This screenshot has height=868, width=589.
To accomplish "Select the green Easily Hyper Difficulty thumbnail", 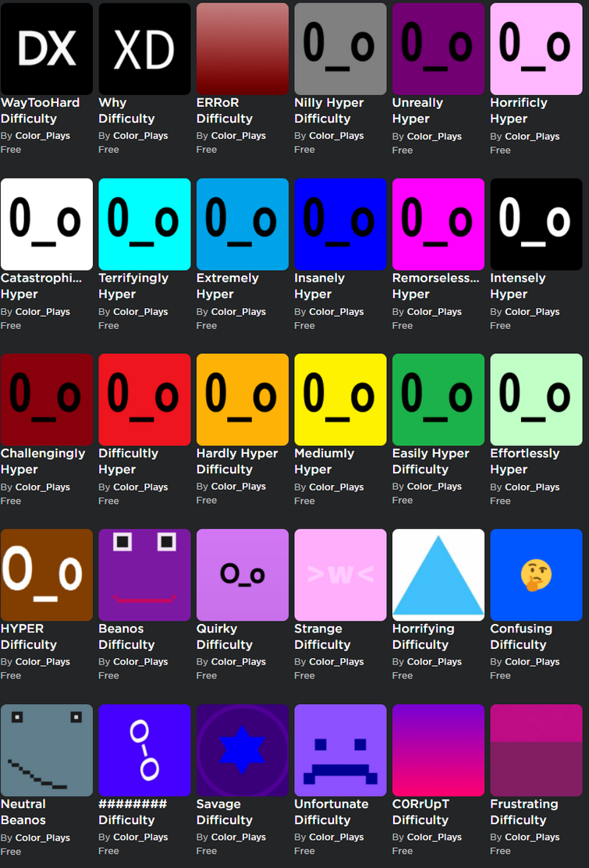I will (x=438, y=399).
